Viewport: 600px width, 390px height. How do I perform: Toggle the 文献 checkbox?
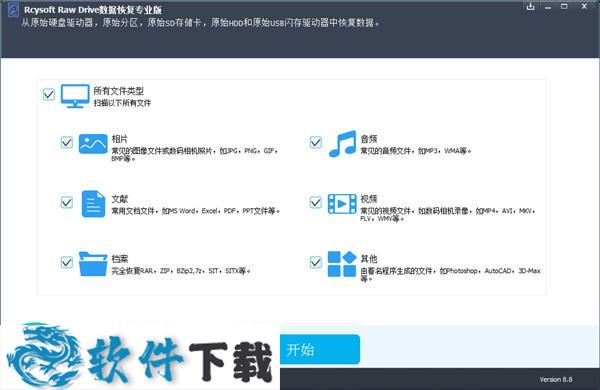point(67,202)
